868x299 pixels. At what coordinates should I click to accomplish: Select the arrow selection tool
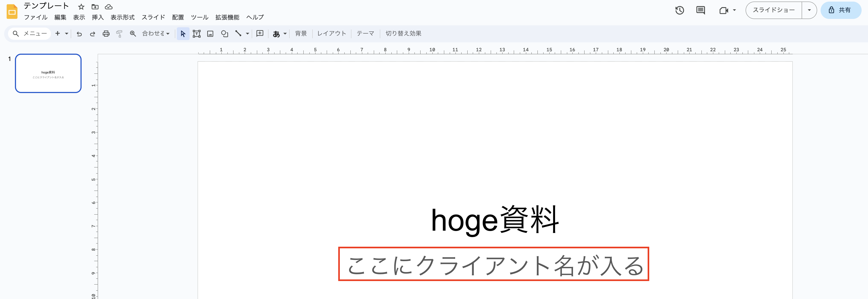tap(183, 33)
